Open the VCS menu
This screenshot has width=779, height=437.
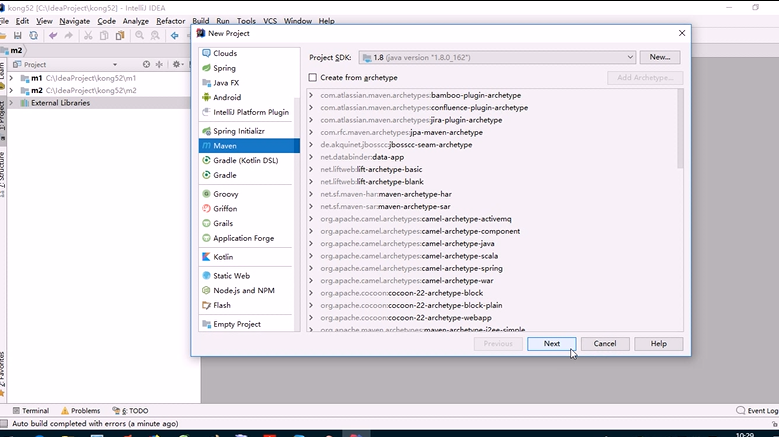(270, 21)
